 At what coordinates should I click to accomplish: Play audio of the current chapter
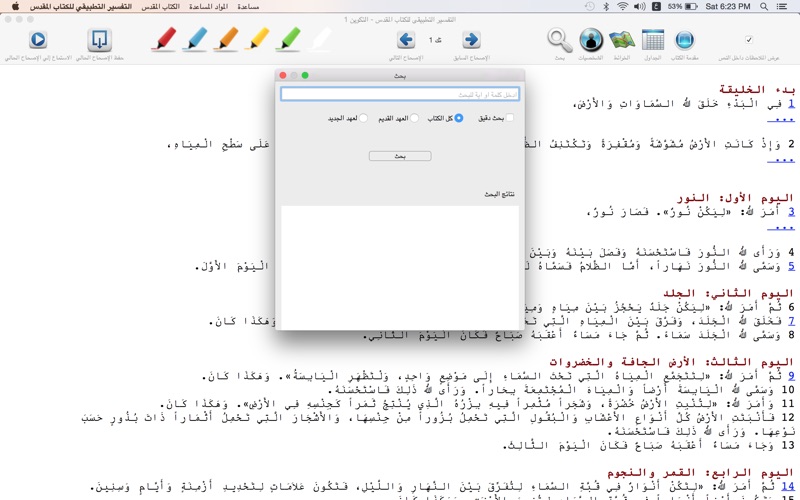pyautogui.click(x=38, y=39)
